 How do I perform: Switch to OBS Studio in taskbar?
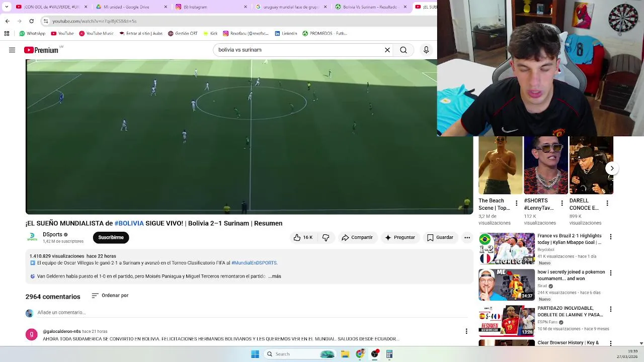tap(374, 354)
